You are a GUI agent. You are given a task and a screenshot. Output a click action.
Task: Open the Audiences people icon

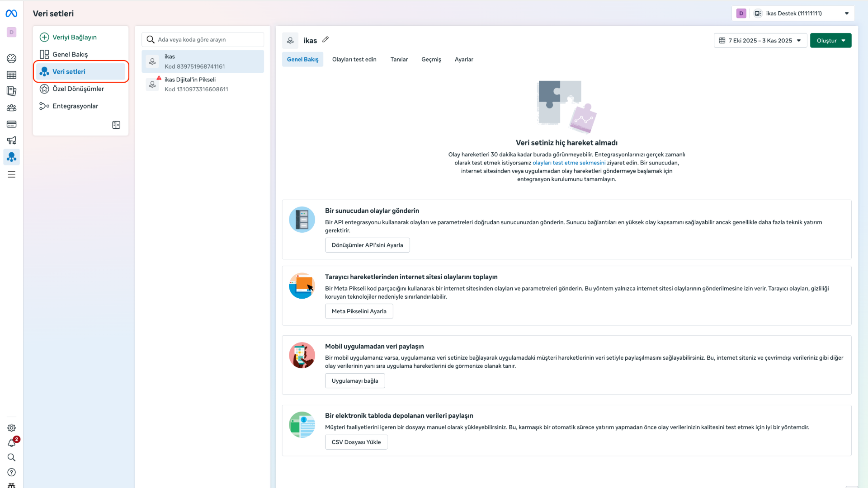click(12, 108)
